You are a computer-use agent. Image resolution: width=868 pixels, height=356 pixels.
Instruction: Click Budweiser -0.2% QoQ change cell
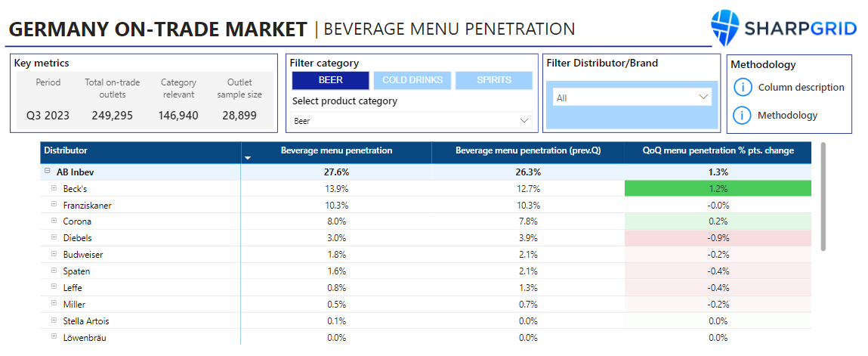(x=718, y=255)
